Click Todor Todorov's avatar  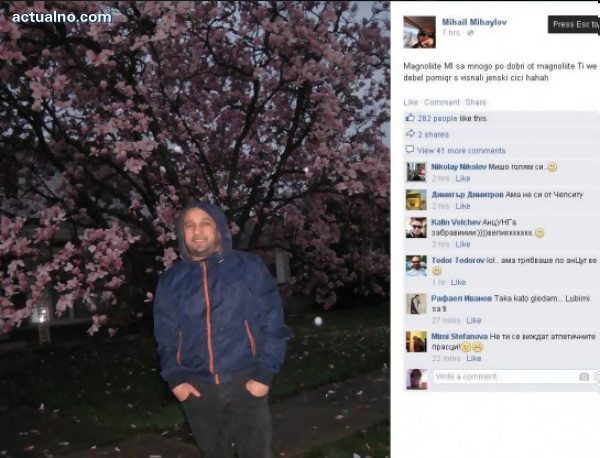pyautogui.click(x=416, y=266)
